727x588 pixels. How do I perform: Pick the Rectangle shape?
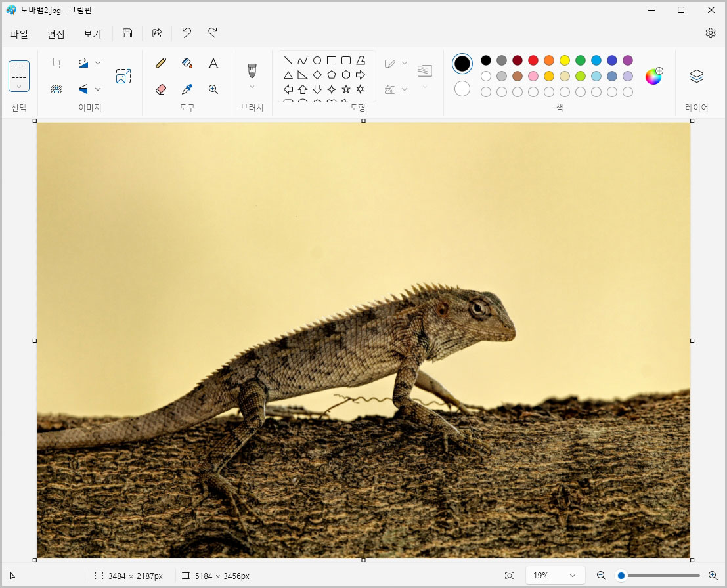pos(332,60)
